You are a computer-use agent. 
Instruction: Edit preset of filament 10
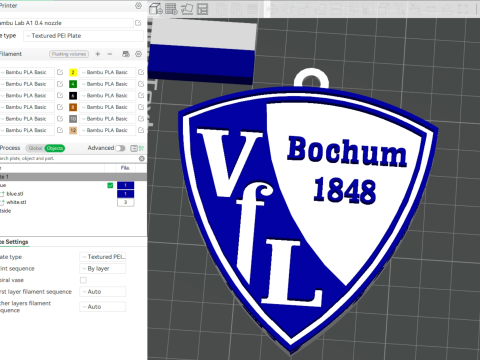pos(141,119)
